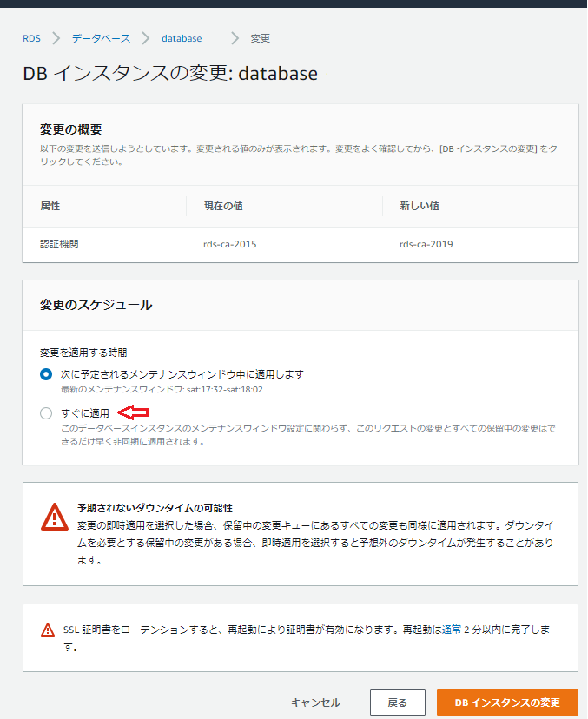Click the 変更の概要 section heading
588x719 pixels.
click(x=70, y=129)
